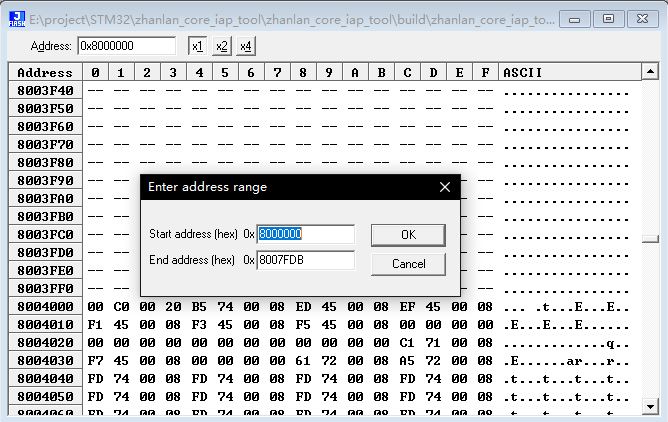Select address row 8004040

pos(45,379)
